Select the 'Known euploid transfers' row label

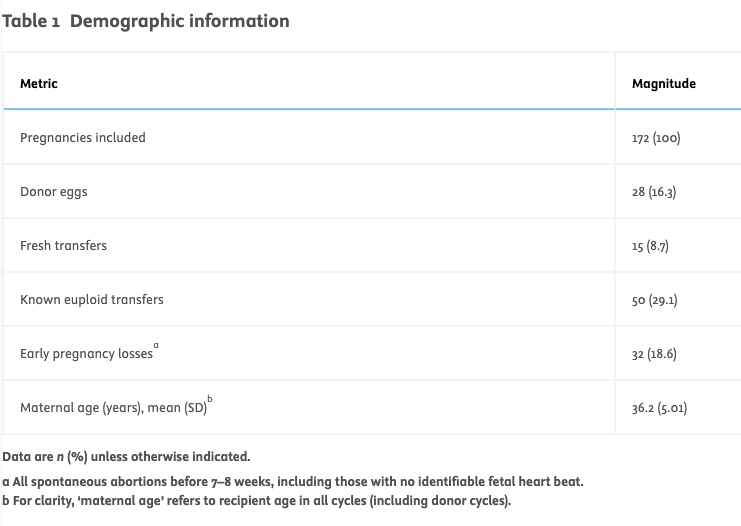[92, 300]
